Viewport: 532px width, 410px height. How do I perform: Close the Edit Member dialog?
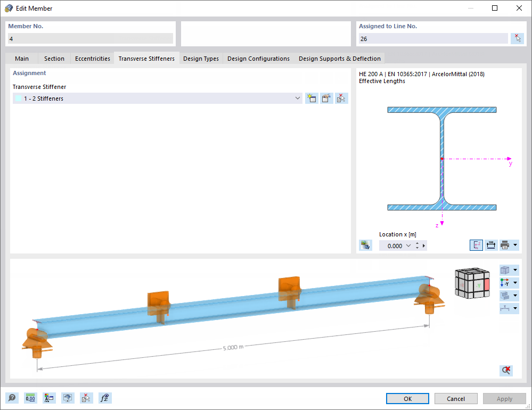pos(519,8)
